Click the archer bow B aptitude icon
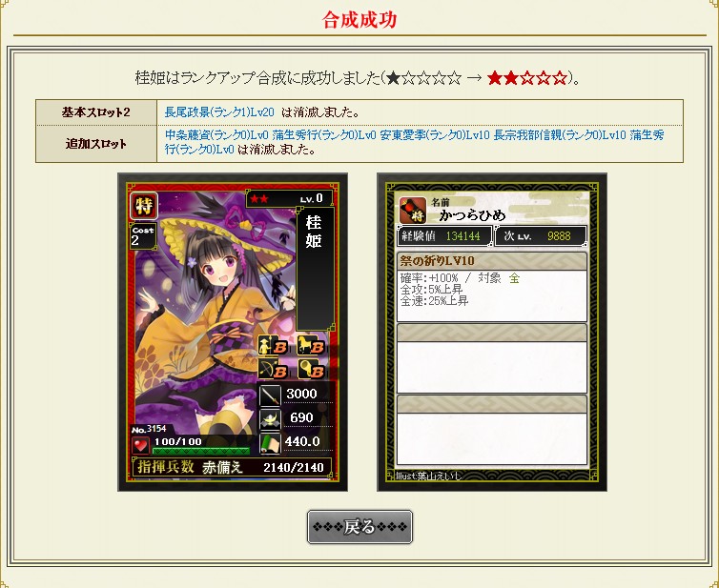This screenshot has height=588, width=719. click(273, 370)
